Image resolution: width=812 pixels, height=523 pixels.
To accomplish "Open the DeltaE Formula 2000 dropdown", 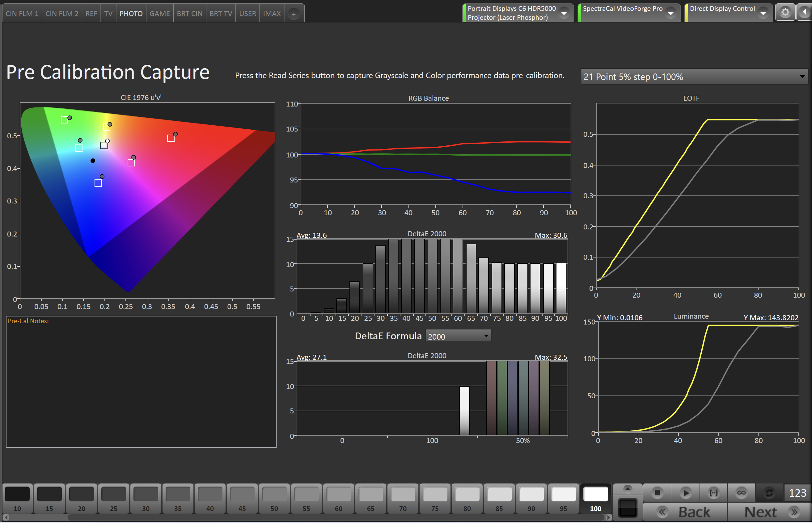I will 458,336.
